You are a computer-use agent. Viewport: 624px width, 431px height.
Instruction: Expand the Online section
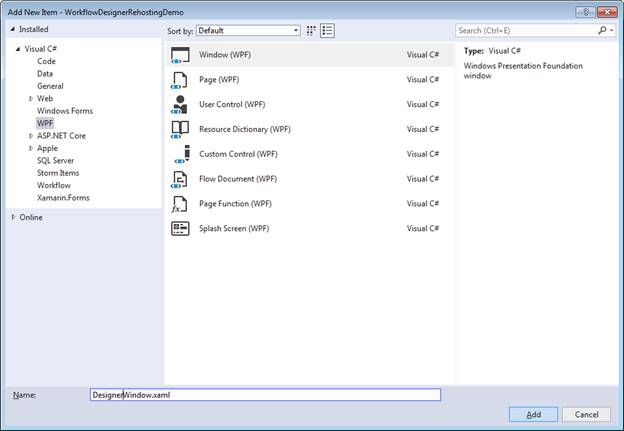pyautogui.click(x=13, y=217)
